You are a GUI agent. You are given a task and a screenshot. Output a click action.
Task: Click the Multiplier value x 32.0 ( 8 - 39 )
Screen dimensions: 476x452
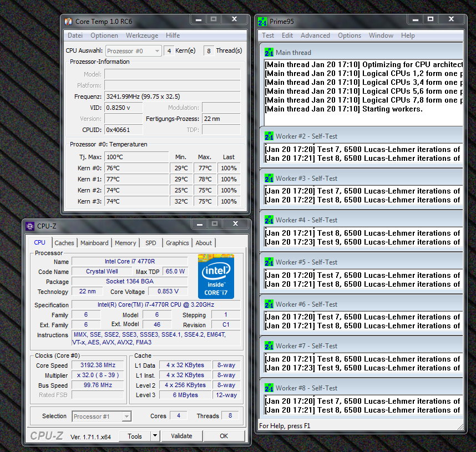click(x=98, y=375)
